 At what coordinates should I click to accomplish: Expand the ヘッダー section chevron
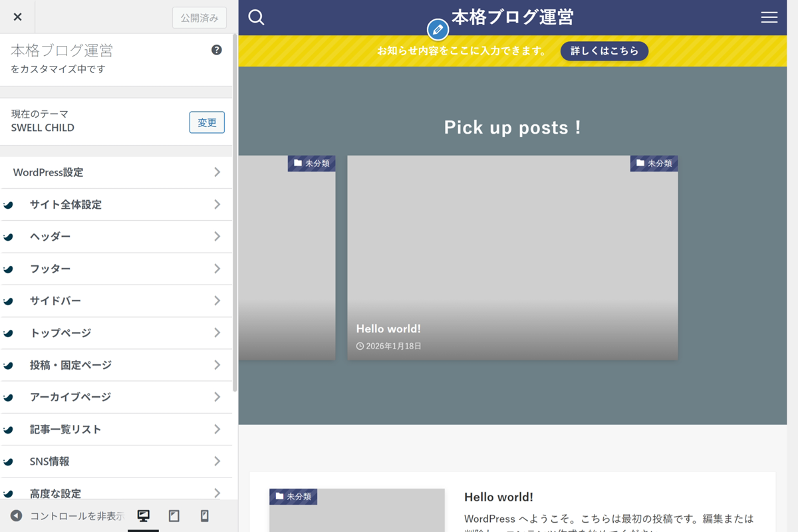[217, 236]
